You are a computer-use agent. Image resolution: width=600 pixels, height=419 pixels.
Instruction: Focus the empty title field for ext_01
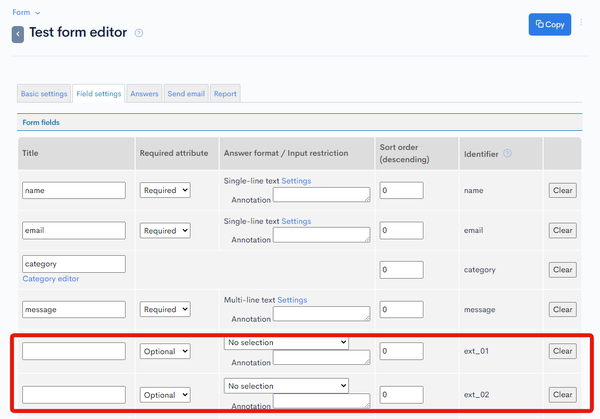[74, 351]
